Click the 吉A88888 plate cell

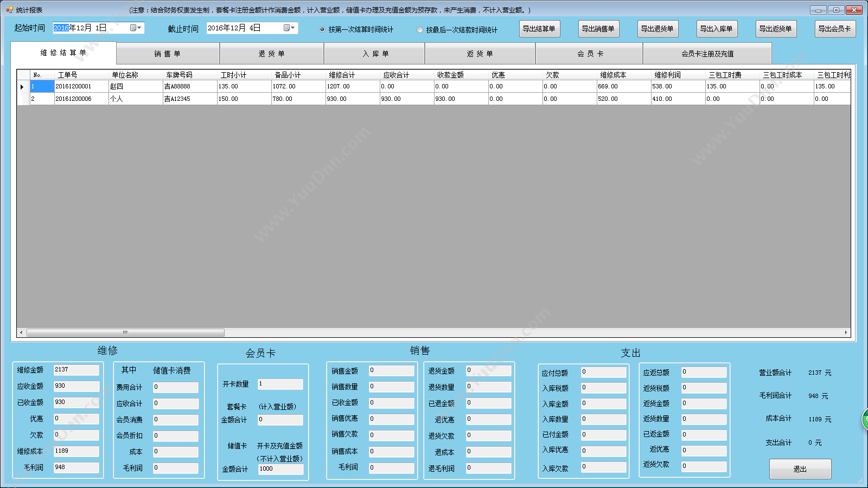tap(189, 87)
